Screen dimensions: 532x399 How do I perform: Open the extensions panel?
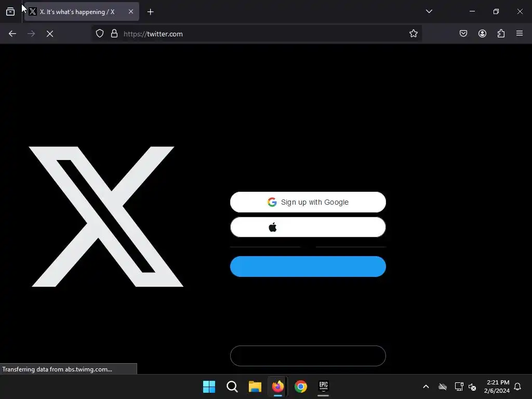[x=501, y=34]
